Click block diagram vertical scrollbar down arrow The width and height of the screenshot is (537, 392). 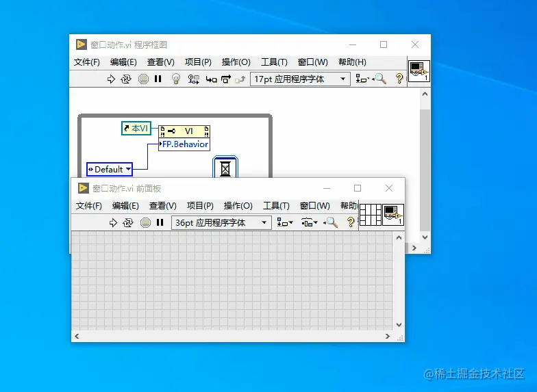pos(425,237)
